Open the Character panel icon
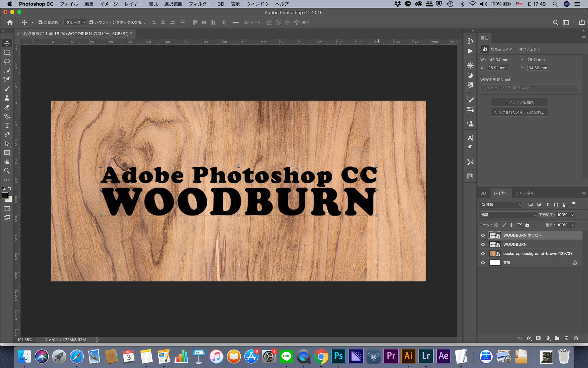The height and width of the screenshot is (368, 588). (470, 138)
